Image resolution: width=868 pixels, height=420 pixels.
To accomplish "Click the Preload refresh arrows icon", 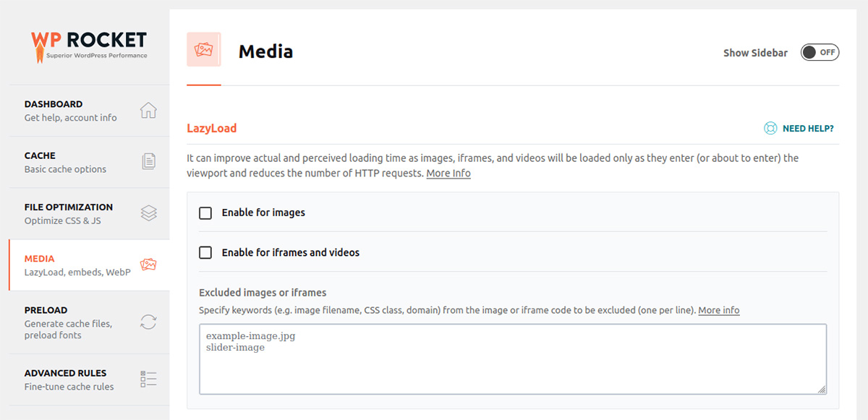I will coord(148,322).
